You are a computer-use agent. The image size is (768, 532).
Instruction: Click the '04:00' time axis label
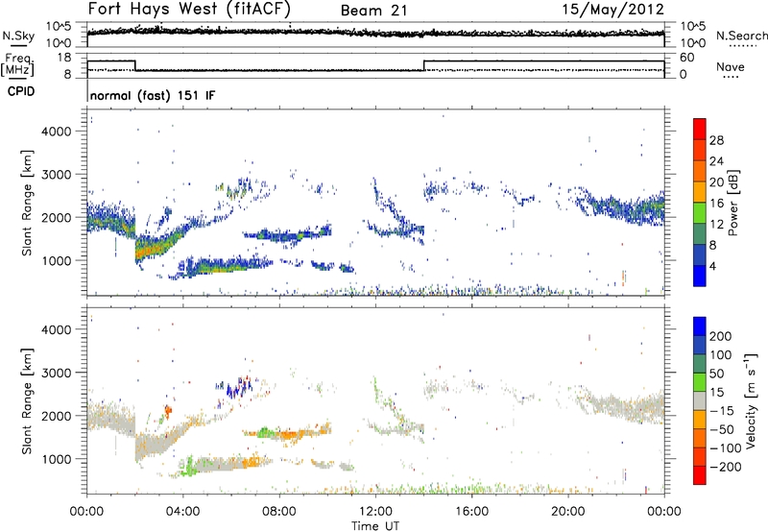click(182, 512)
